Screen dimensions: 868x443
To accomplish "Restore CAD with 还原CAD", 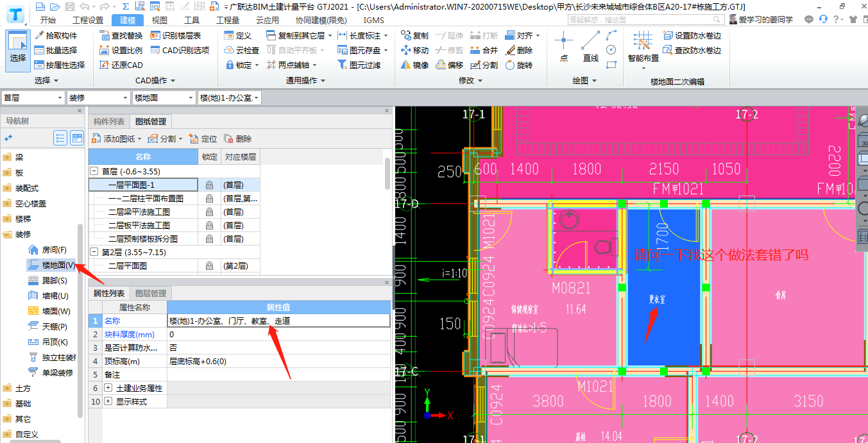I will pos(121,65).
